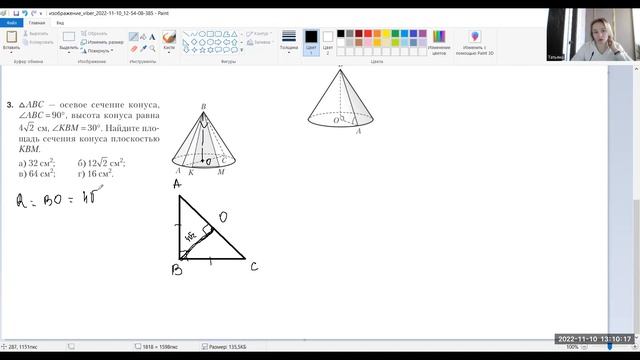Open the shape Outline (Контур) dropdown
640x360 pixels.
coord(259,34)
